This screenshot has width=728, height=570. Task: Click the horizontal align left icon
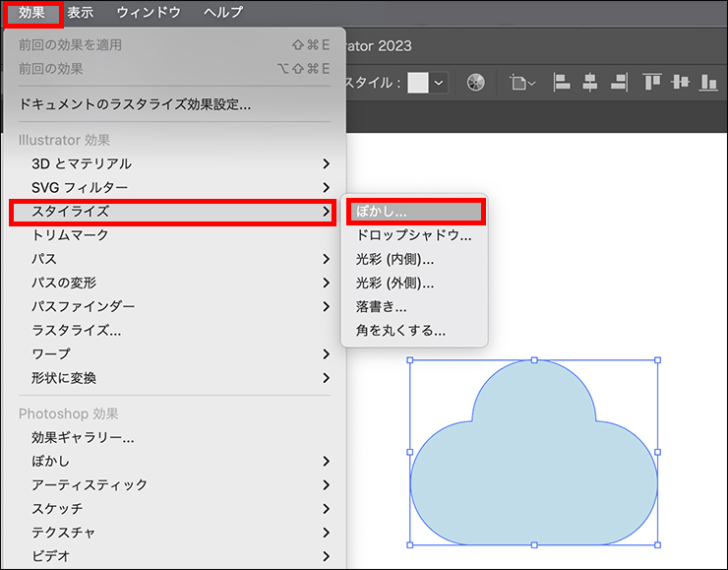tap(562, 83)
